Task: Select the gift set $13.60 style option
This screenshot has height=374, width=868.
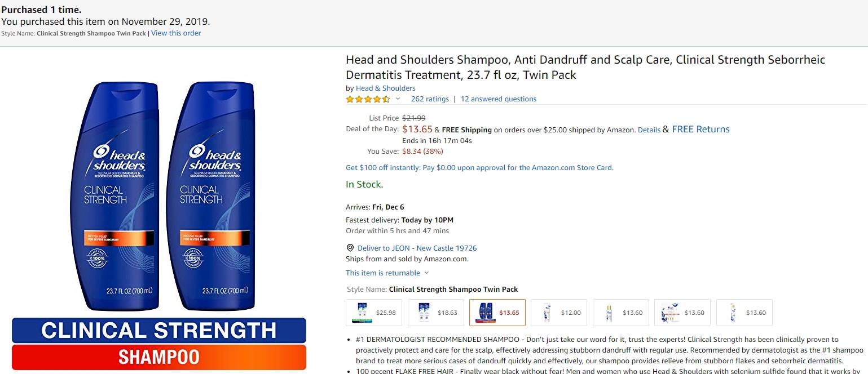Action: tap(682, 313)
